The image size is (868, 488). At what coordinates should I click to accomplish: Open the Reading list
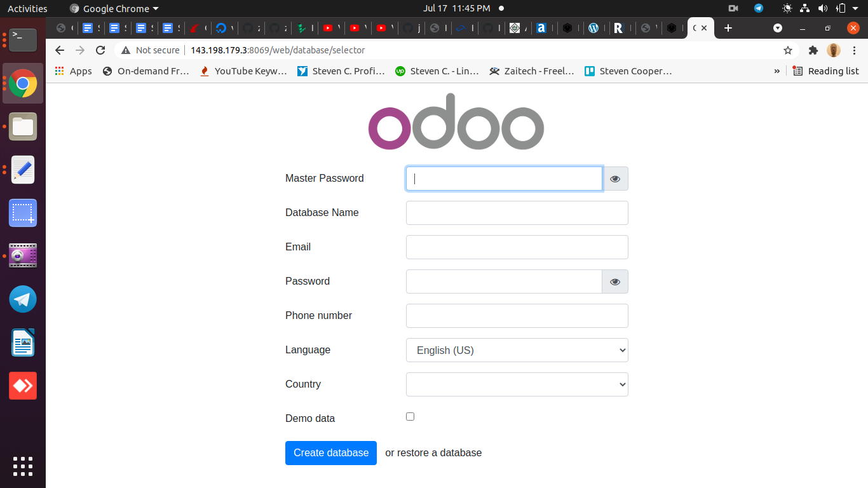(825, 71)
